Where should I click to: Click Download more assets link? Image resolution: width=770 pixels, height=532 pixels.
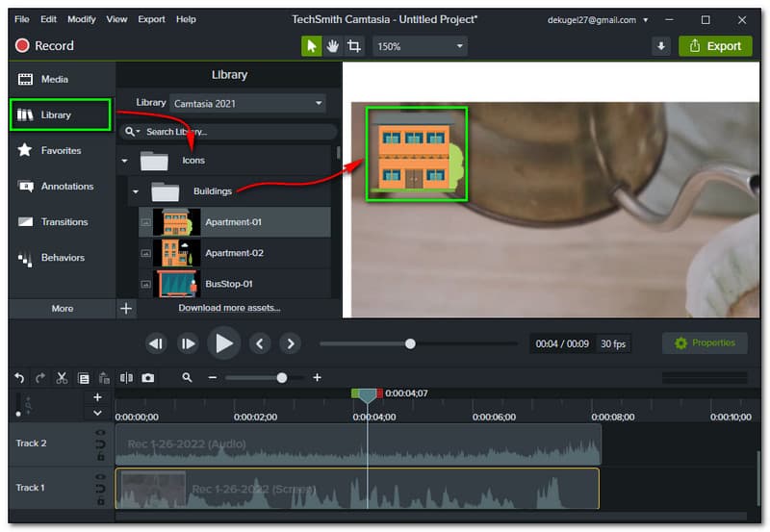[x=229, y=308]
